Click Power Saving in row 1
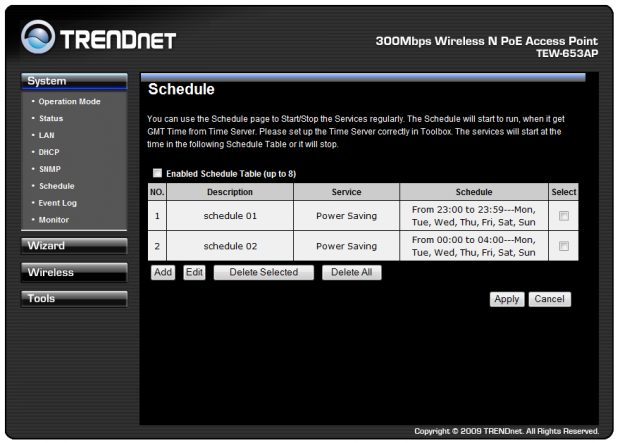The height and width of the screenshot is (443, 620). pyautogui.click(x=346, y=216)
